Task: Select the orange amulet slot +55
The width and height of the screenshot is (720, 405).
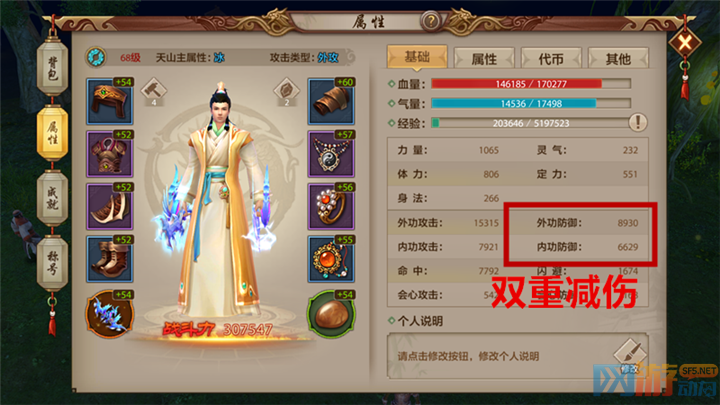Action: click(331, 259)
